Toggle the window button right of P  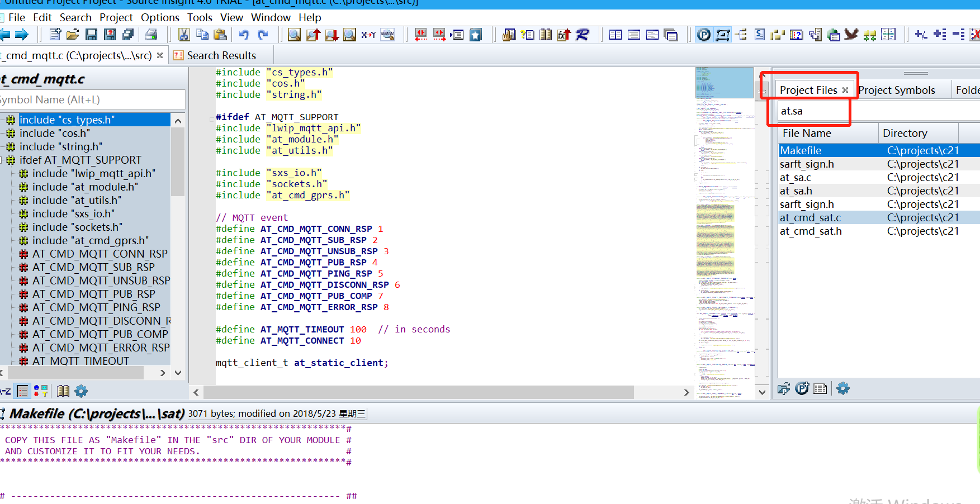(x=722, y=35)
